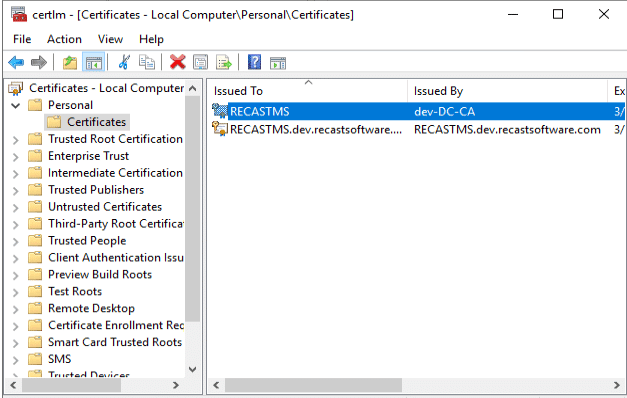627x398 pixels.
Task: Click certificate list horizontal scroll left arrow
Action: click(216, 385)
